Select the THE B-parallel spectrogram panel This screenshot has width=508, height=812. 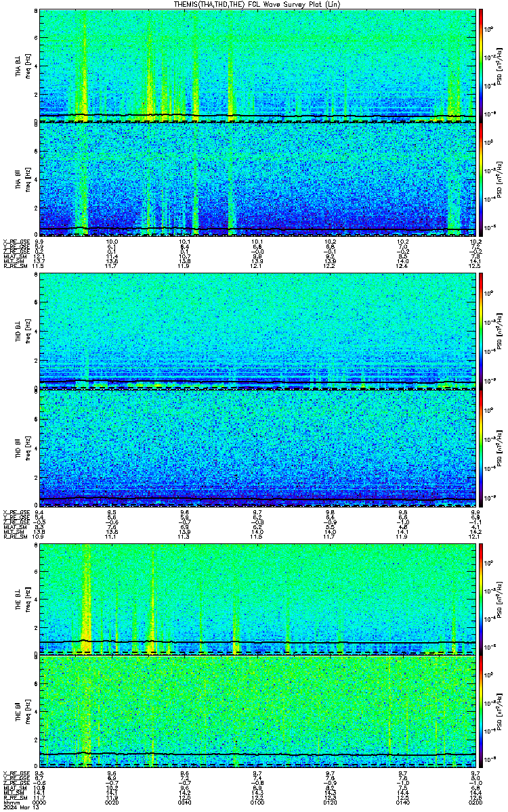(257, 711)
